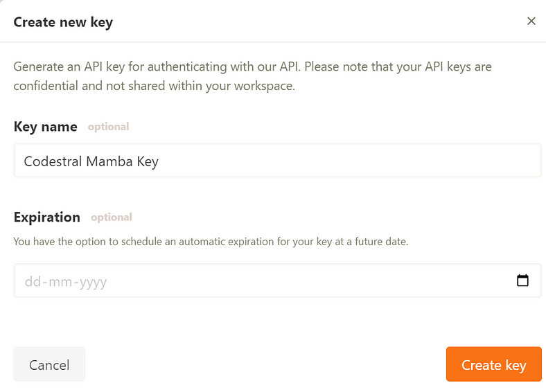Close the Create new key dialog
This screenshot has width=546, height=392.
point(531,21)
